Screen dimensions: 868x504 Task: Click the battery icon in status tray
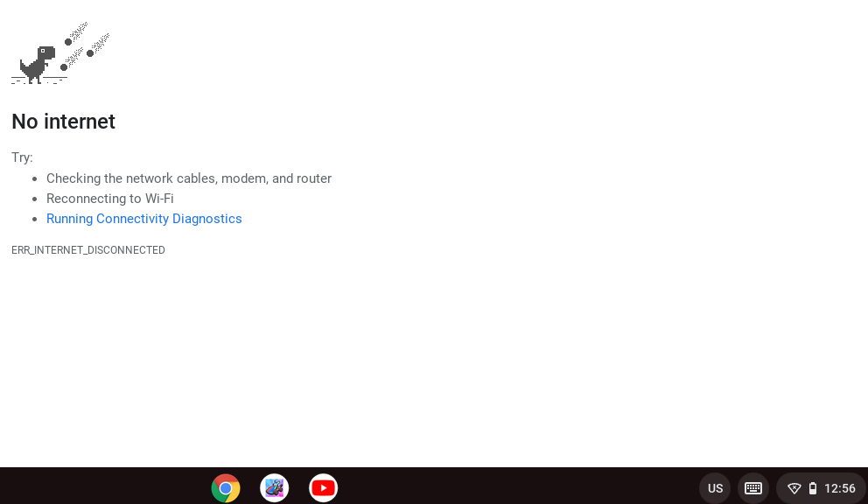click(x=813, y=488)
